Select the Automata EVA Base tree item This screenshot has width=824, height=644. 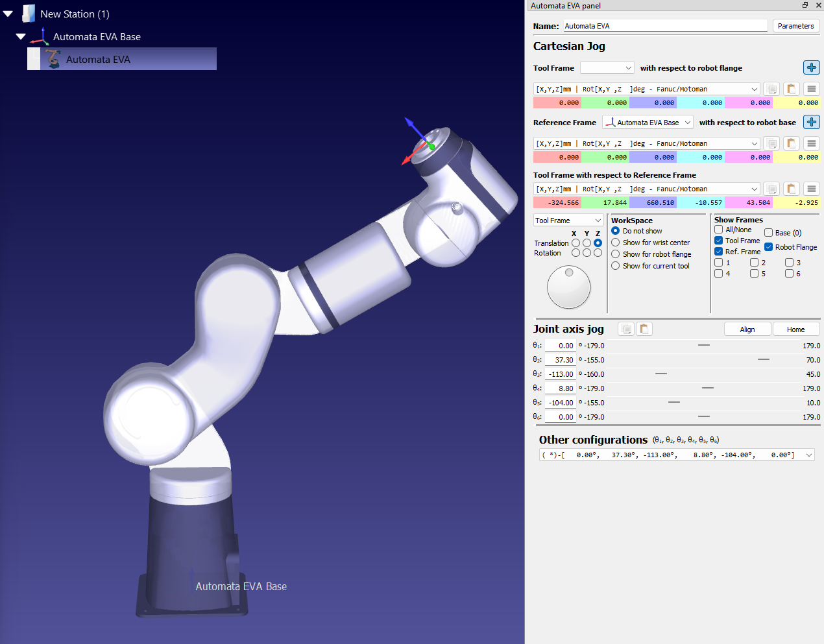97,37
